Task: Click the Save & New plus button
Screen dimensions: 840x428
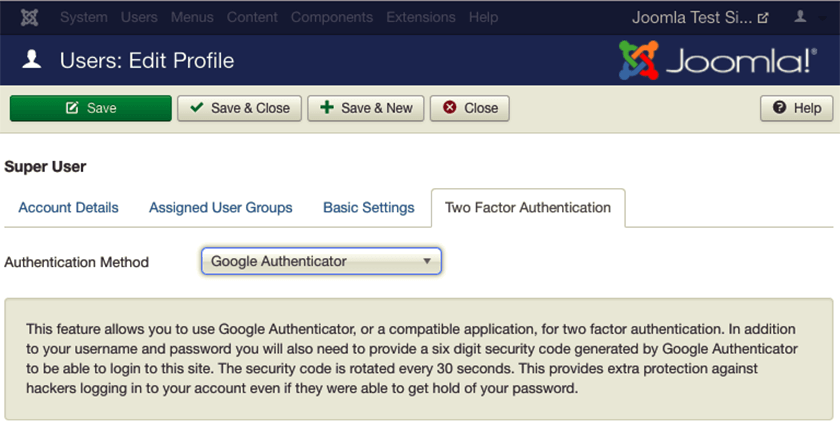Action: [x=366, y=108]
